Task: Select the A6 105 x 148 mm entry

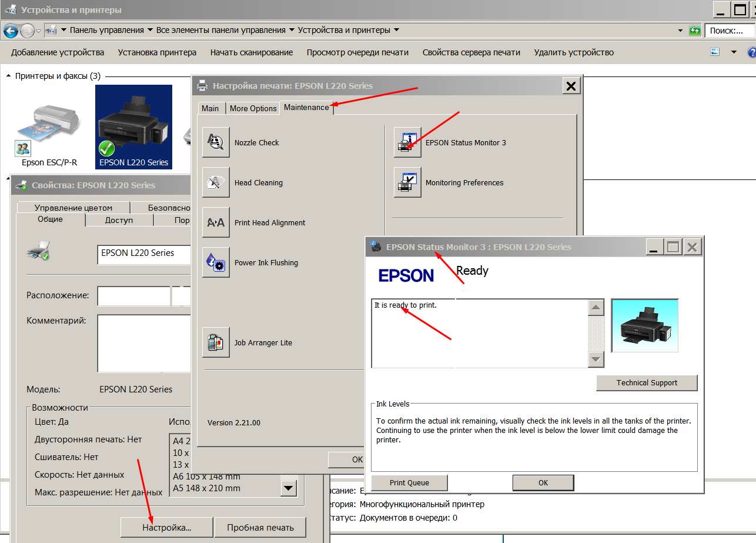Action: pyautogui.click(x=206, y=476)
